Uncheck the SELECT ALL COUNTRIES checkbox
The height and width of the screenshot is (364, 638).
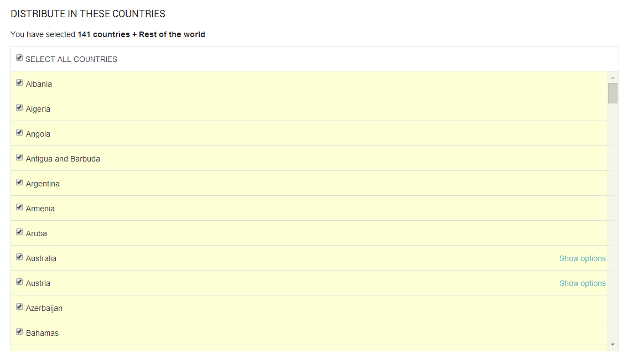click(x=19, y=58)
